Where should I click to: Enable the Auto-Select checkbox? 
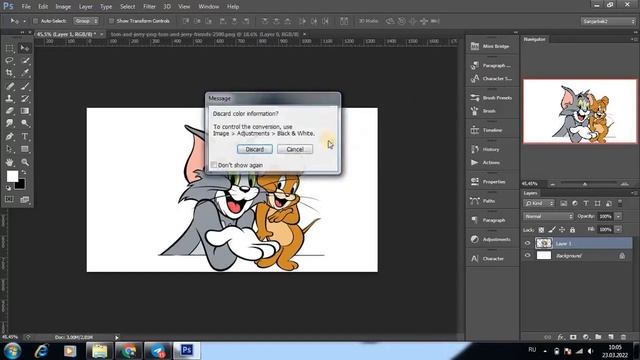pyautogui.click(x=36, y=21)
